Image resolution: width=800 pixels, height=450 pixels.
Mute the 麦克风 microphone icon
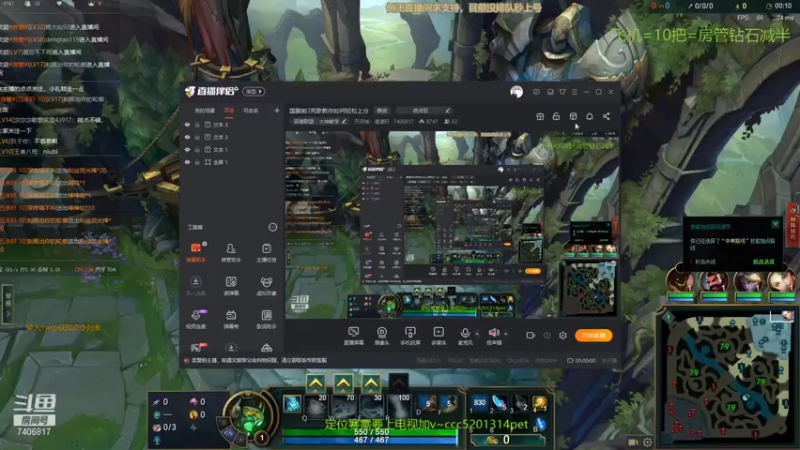(x=465, y=333)
